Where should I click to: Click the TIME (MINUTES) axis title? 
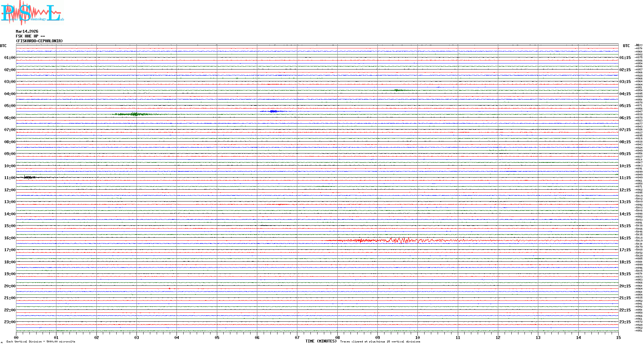pyautogui.click(x=321, y=341)
